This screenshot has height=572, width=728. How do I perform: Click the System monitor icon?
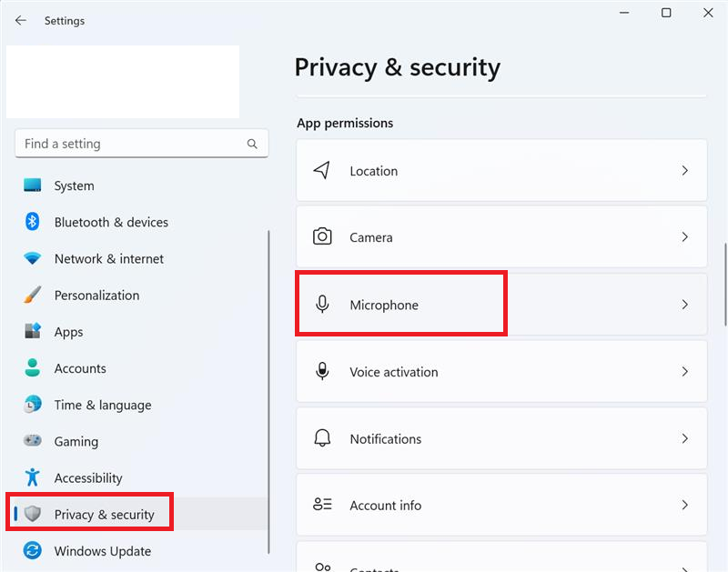coord(33,186)
